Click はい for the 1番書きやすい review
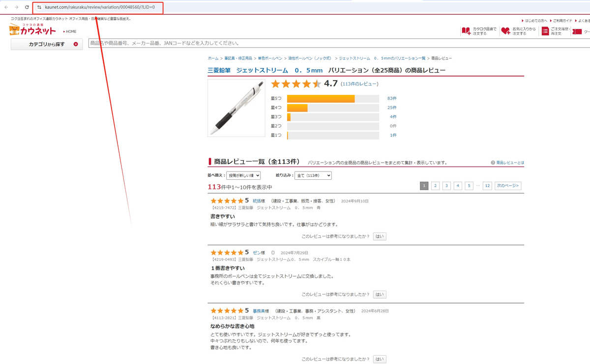 [x=380, y=295]
